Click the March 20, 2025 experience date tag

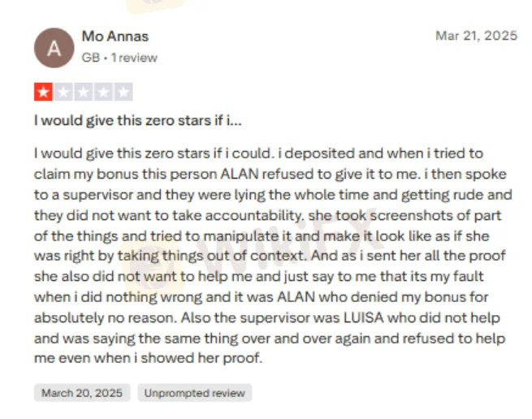[82, 393]
